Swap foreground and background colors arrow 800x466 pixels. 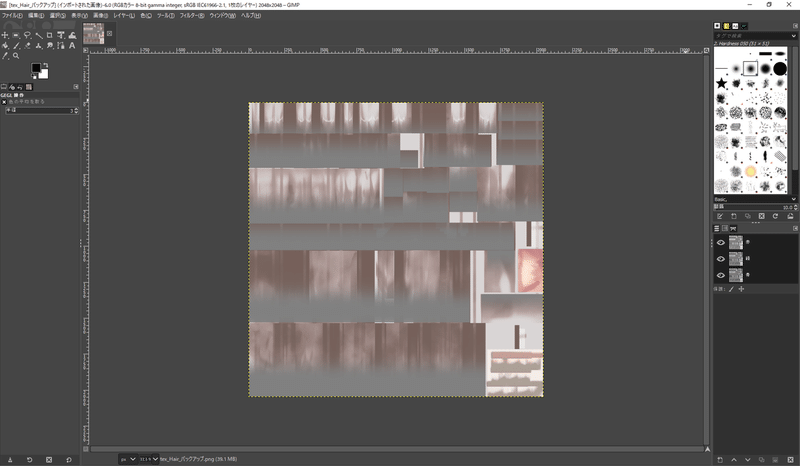[x=45, y=65]
